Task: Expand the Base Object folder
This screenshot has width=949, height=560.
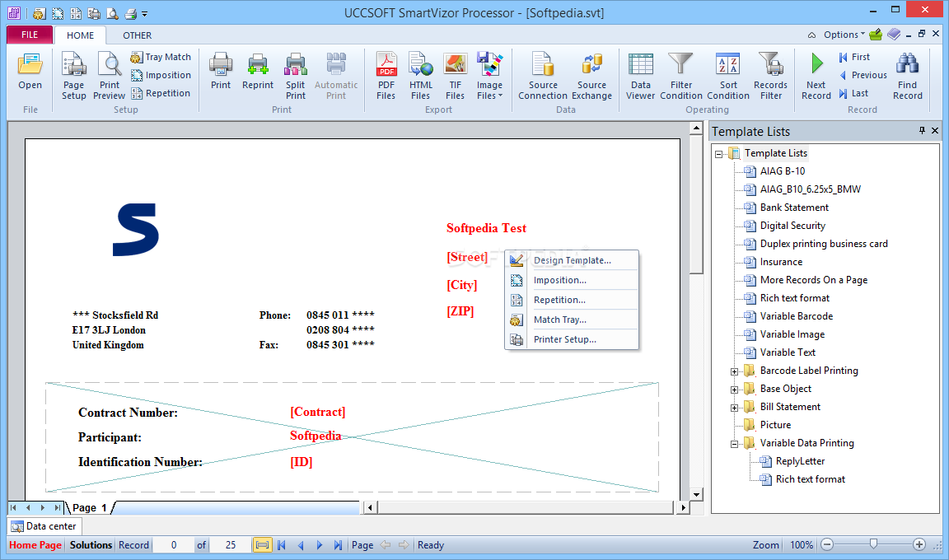Action: [x=734, y=390]
